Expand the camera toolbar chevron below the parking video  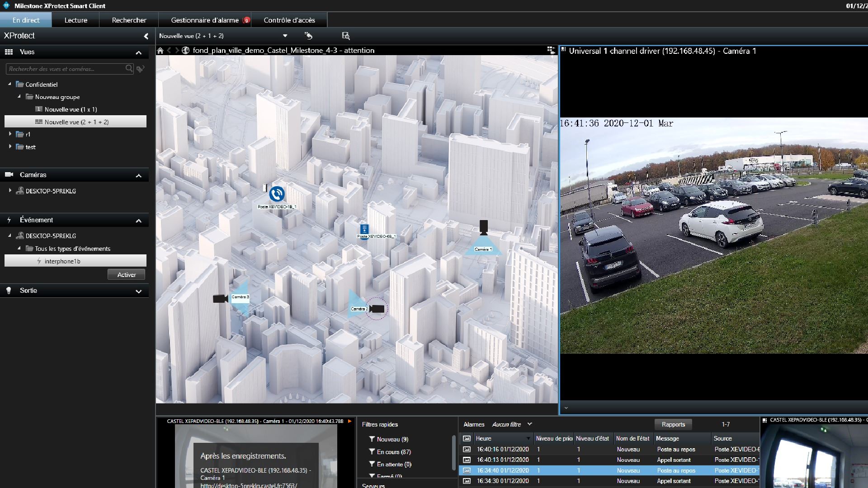point(566,408)
